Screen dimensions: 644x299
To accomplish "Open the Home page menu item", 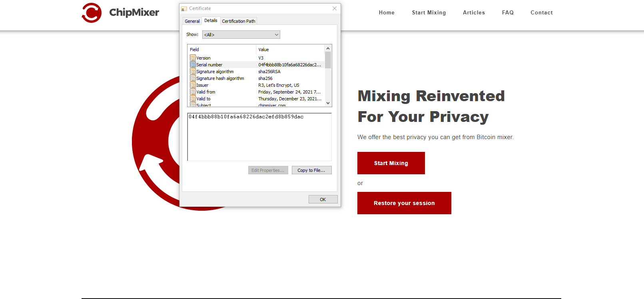I will (387, 13).
